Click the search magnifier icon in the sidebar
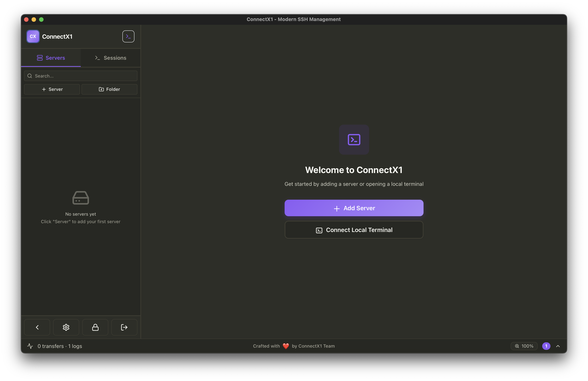The image size is (588, 381). point(29,76)
